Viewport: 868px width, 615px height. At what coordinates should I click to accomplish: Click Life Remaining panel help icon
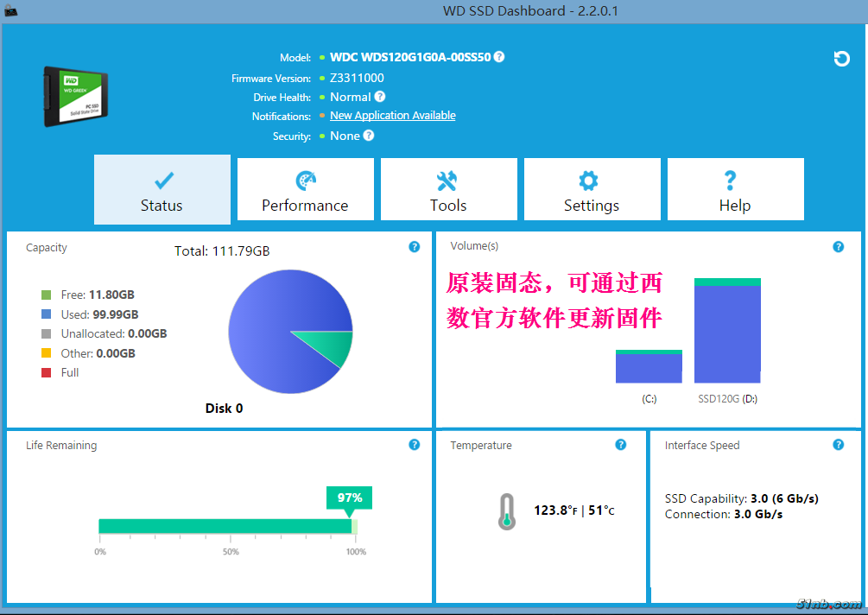(x=415, y=445)
